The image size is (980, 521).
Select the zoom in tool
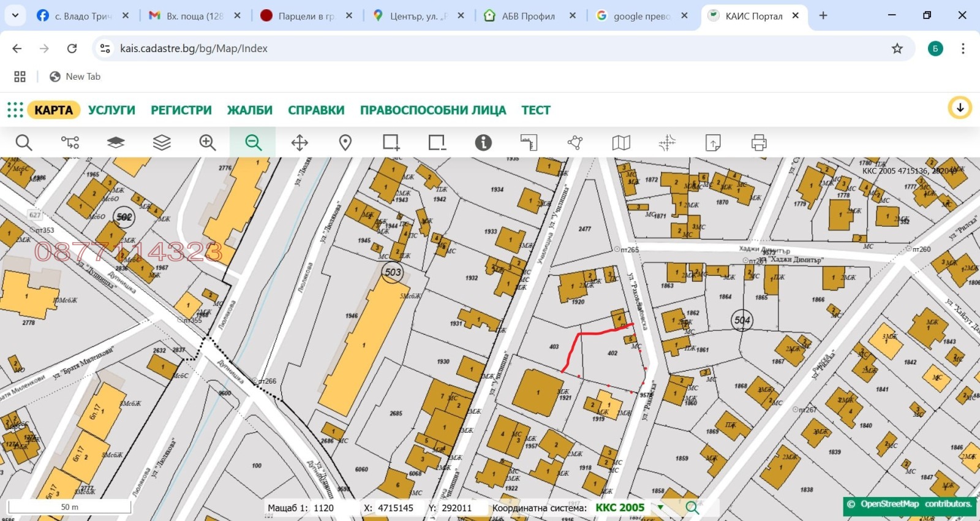point(208,143)
